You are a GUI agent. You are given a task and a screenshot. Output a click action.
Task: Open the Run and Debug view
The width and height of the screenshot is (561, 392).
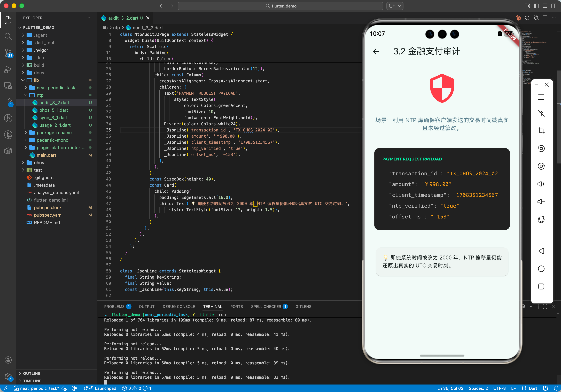[x=8, y=70]
